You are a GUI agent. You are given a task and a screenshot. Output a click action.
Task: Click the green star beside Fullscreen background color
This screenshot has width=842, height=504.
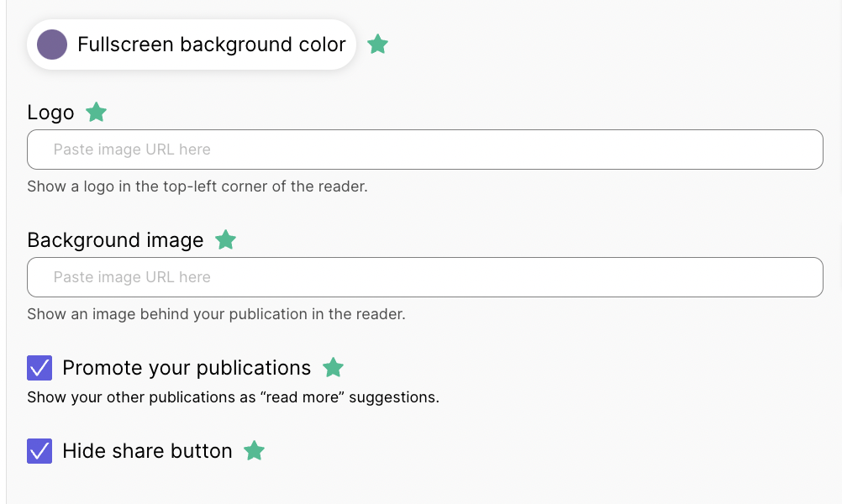pos(377,44)
